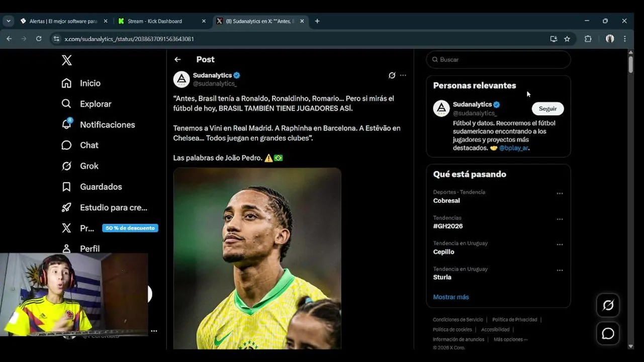Open the @bplay_ar mention link
Image resolution: width=644 pixels, height=362 pixels.
tap(513, 148)
